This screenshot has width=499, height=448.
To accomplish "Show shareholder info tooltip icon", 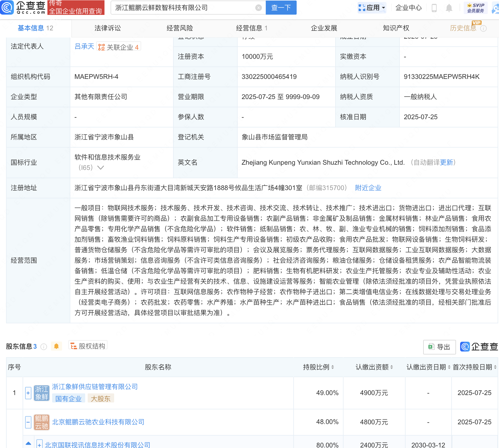I will coord(44,347).
